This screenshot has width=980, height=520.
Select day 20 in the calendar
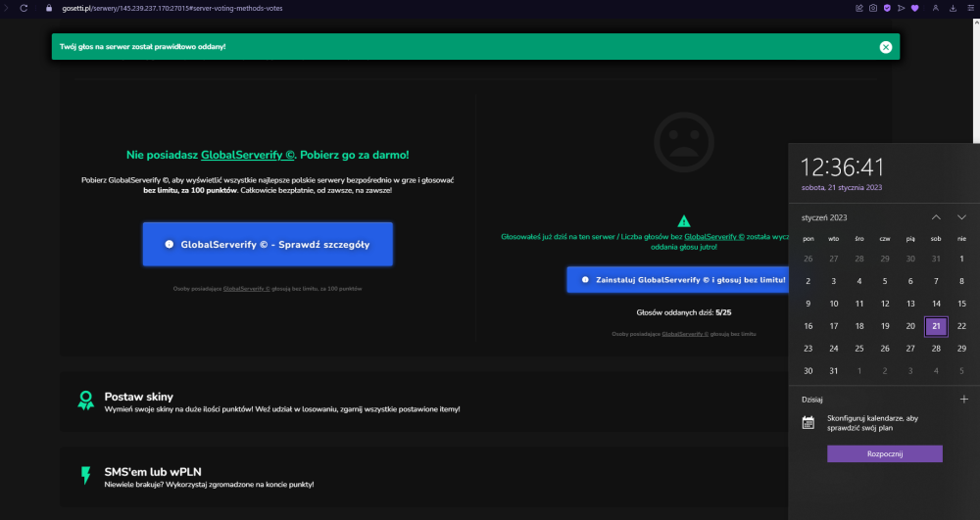click(910, 326)
